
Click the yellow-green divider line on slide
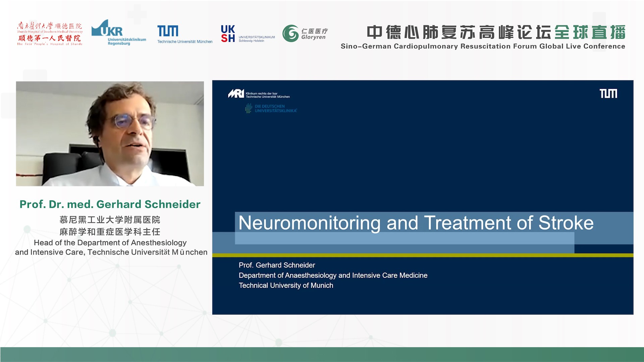(x=423, y=255)
